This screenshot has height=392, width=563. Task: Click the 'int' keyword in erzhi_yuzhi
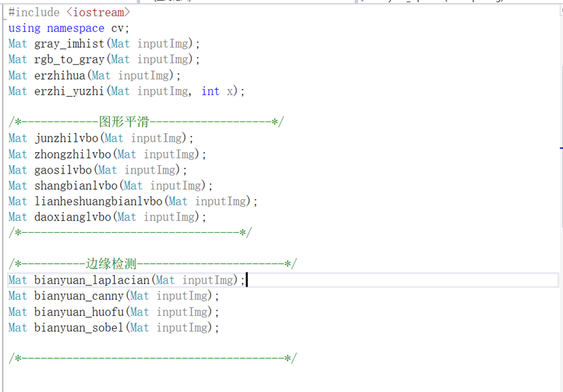tap(210, 91)
